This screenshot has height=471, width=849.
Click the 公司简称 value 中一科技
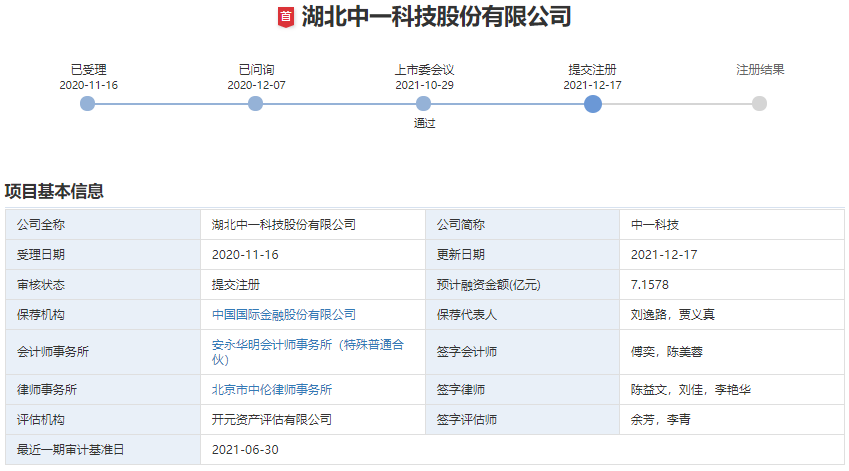pyautogui.click(x=655, y=225)
